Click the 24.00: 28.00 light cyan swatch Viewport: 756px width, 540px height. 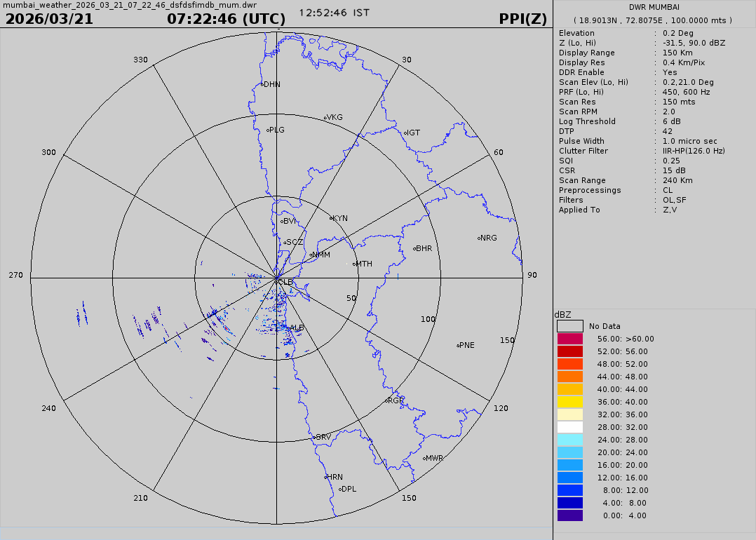click(x=569, y=440)
